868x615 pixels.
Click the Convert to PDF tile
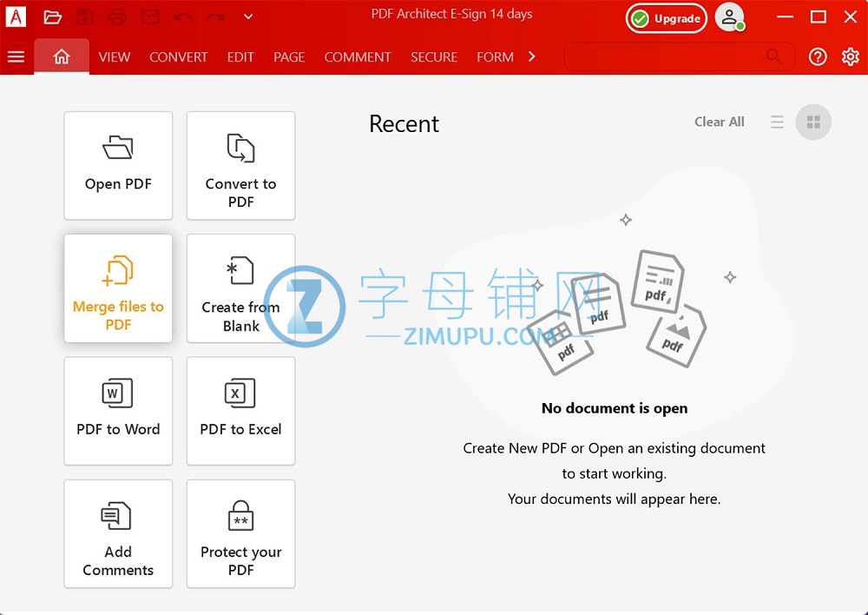coord(240,166)
